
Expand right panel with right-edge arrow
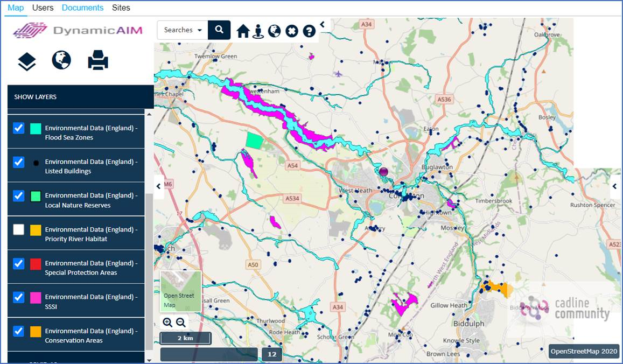click(614, 186)
